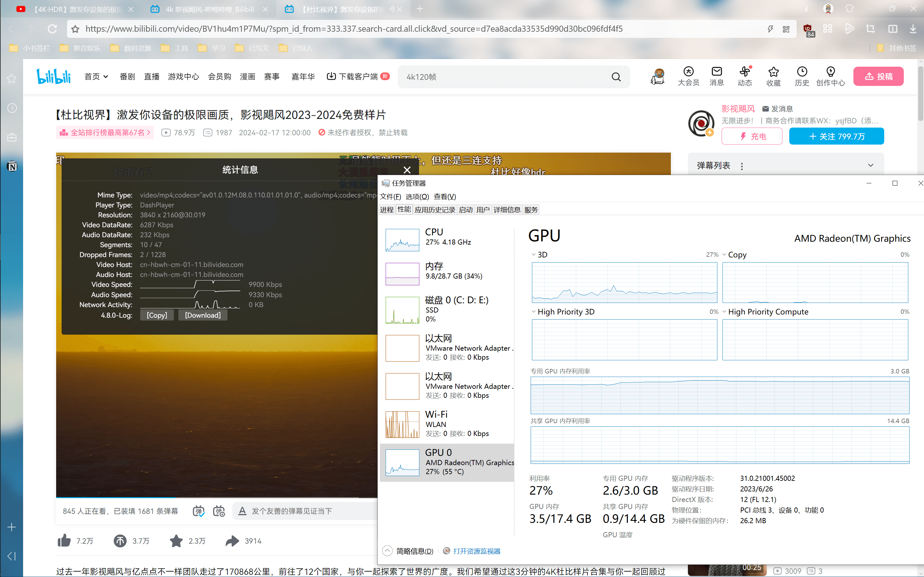
Task: Click the Bilibili logo icon
Action: [x=54, y=76]
